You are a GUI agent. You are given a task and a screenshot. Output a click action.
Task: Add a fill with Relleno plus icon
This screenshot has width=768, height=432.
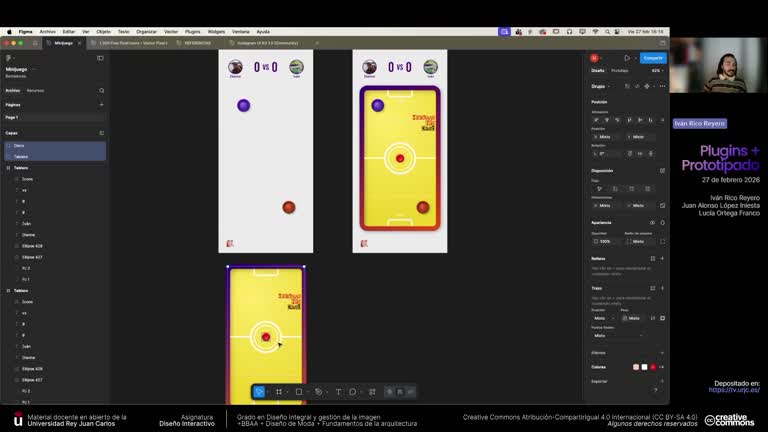coord(662,259)
